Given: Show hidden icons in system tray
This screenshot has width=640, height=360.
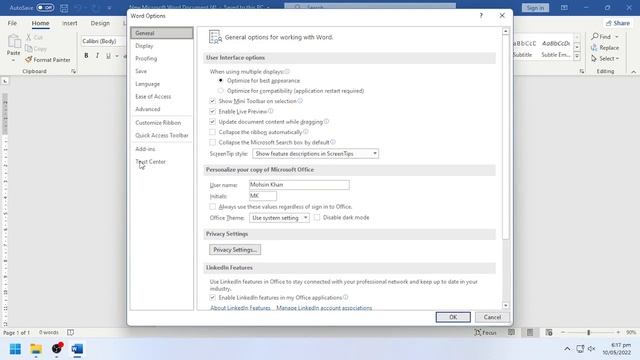Looking at the screenshot, I should pos(567,349).
